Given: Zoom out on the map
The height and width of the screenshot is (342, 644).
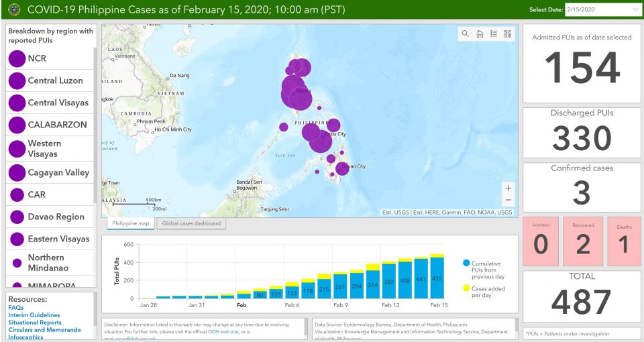Looking at the screenshot, I should 508,201.
